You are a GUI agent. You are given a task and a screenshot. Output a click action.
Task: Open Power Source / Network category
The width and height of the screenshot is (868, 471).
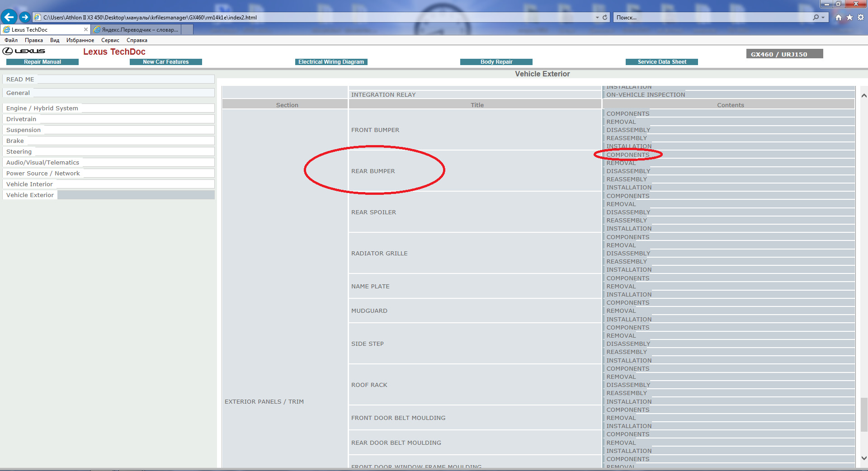point(108,173)
